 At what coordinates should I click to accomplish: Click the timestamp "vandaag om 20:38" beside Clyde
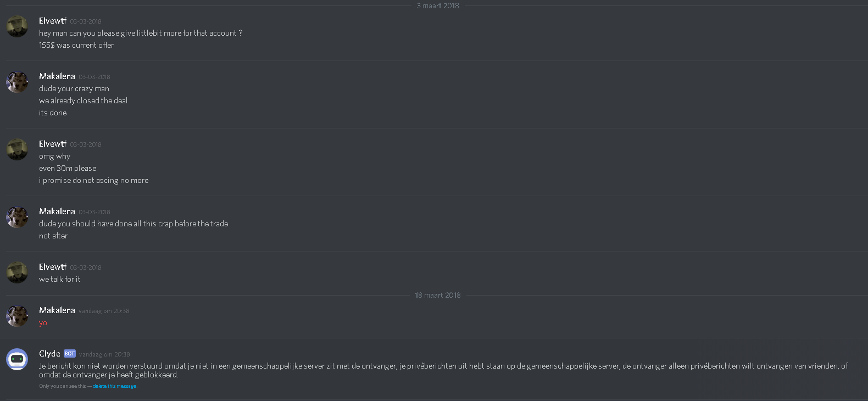click(x=104, y=354)
